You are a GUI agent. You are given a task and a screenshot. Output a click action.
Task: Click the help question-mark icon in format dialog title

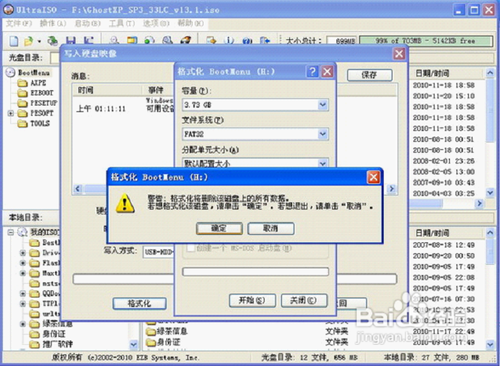click(312, 71)
